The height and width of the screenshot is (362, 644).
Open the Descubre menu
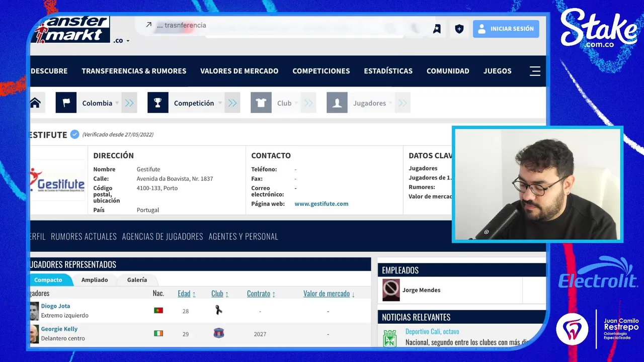(49, 71)
